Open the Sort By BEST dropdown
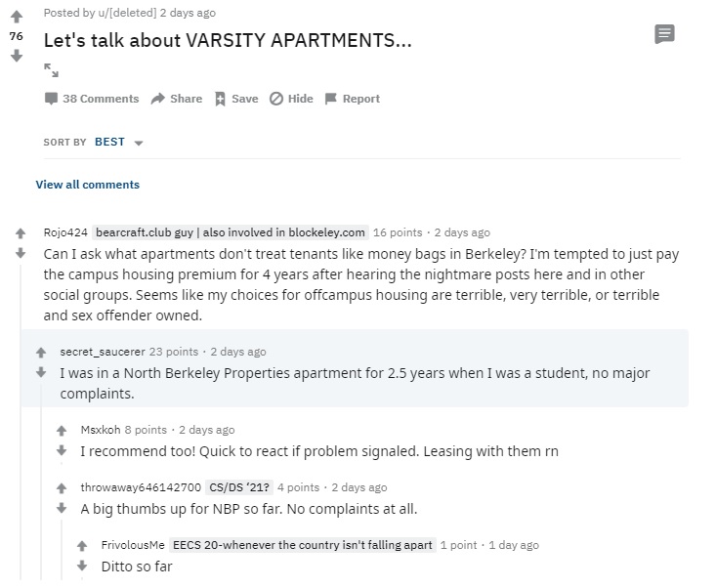Image resolution: width=716 pixels, height=588 pixels. coord(119,142)
